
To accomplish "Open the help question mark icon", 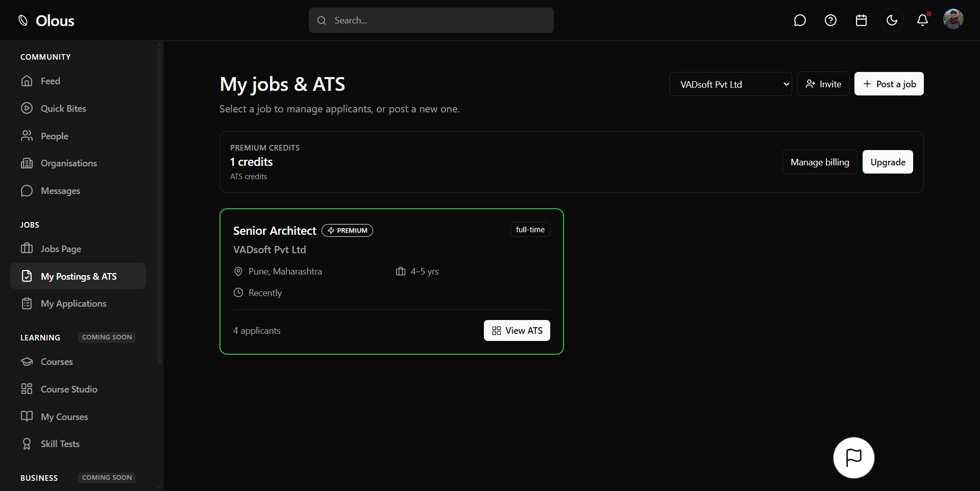I will click(x=830, y=20).
